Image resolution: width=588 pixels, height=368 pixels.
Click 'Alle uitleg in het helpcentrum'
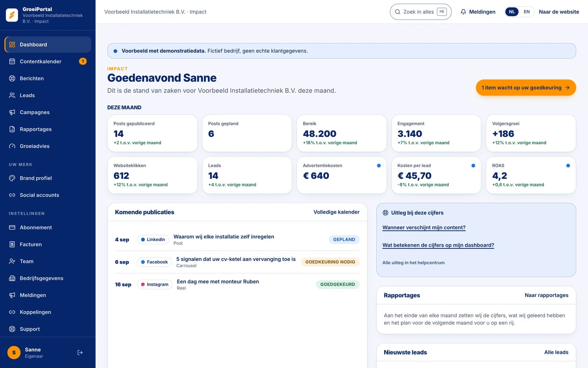413,263
